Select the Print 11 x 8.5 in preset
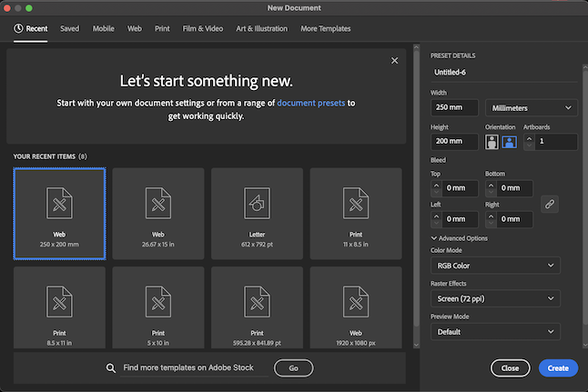Image resolution: width=588 pixels, height=392 pixels. [356, 214]
